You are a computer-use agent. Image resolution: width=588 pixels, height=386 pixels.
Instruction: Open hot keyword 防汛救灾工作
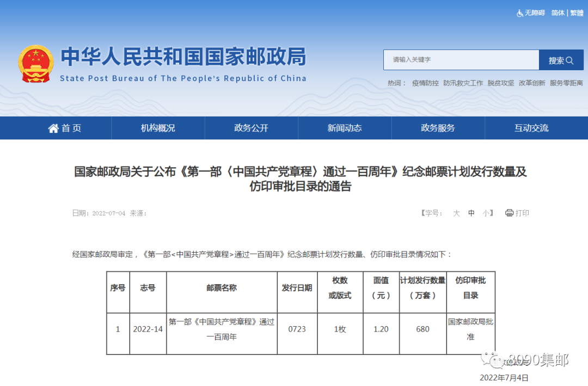click(x=463, y=83)
